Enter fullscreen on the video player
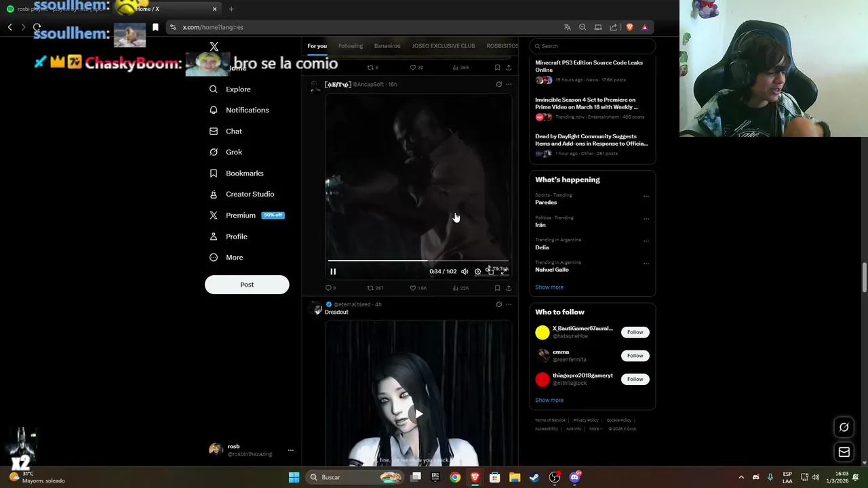The image size is (868, 488). tap(503, 271)
